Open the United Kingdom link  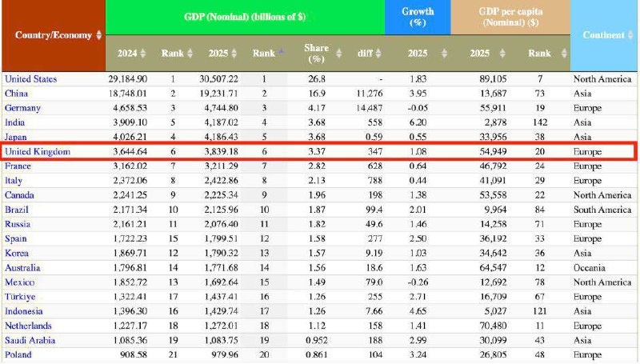pyautogui.click(x=38, y=152)
